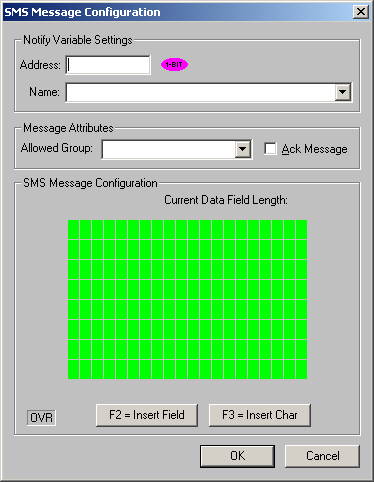Click the Cancel button
The width and height of the screenshot is (374, 482).
pyautogui.click(x=322, y=456)
